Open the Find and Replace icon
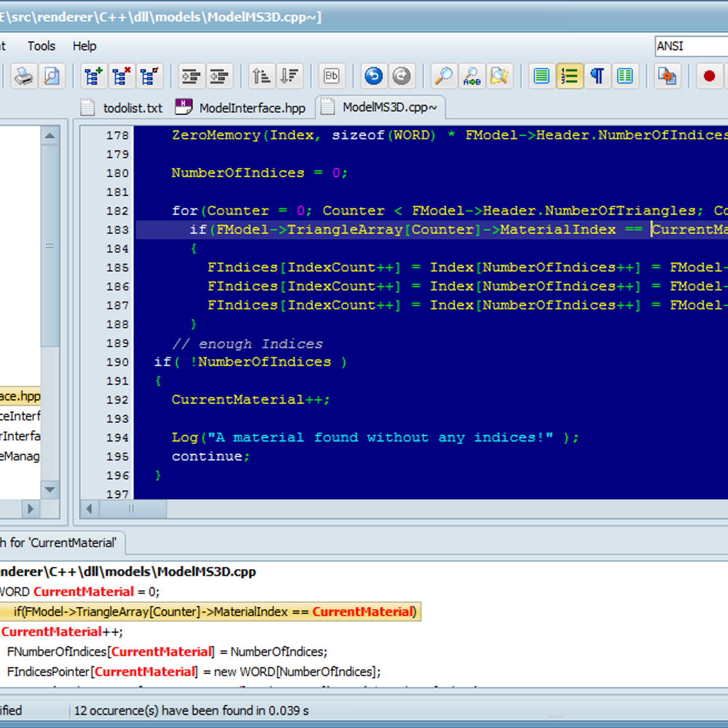The image size is (728, 728). click(472, 76)
